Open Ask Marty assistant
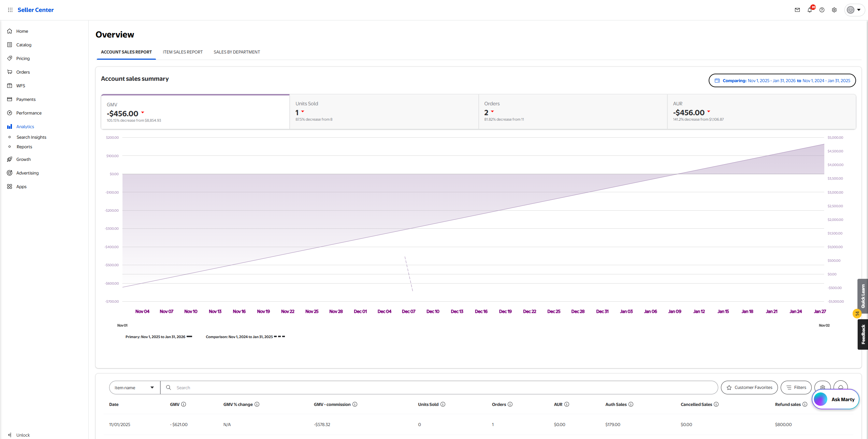Screen dimensions: 868x439 tap(836, 399)
